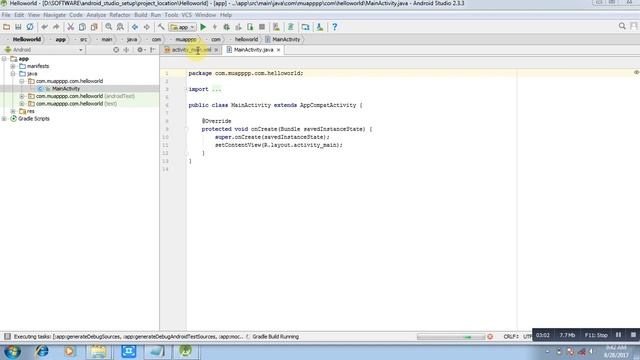The height and width of the screenshot is (360, 640).
Task: Open the Navigate menu
Action: click(54, 15)
